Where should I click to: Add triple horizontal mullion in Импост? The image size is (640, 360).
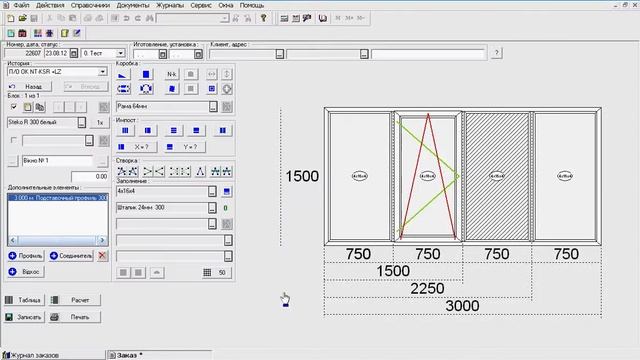[x=173, y=131]
